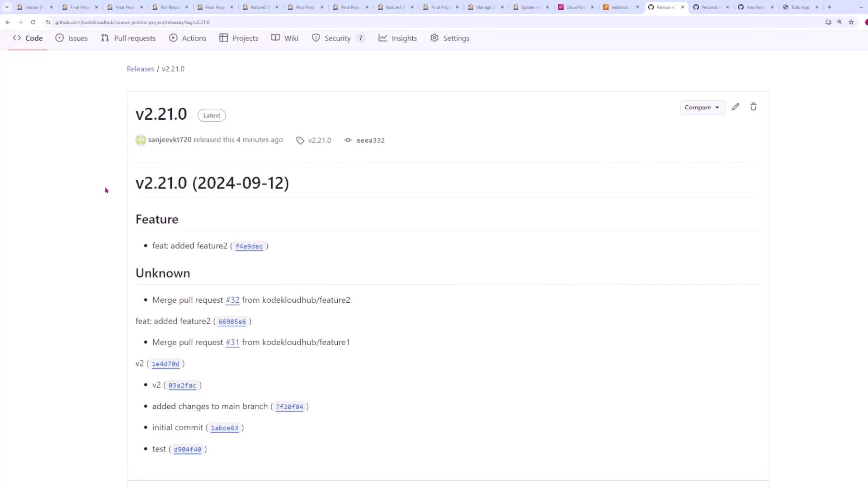Open the Actions tab
Viewport: 868px width, 488px height.
click(188, 38)
